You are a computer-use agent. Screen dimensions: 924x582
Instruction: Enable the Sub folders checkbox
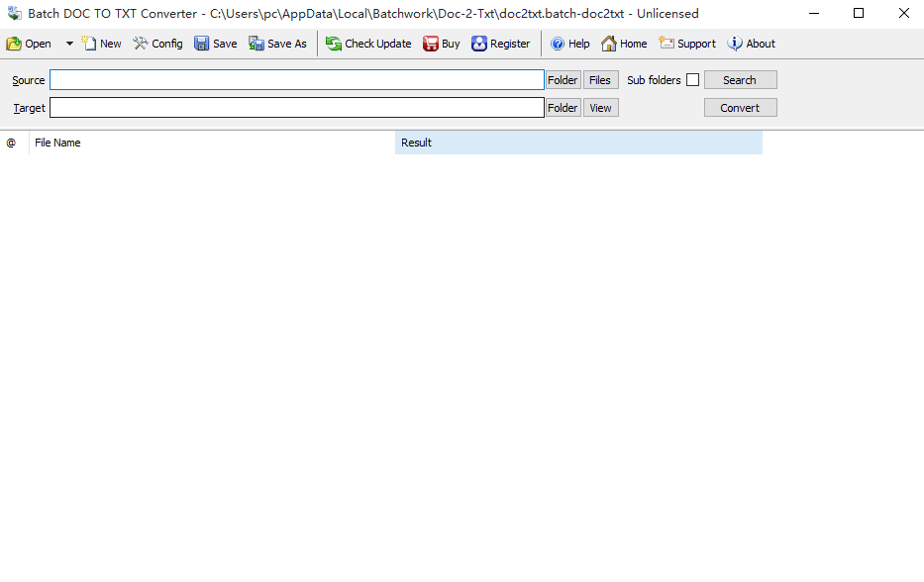[693, 80]
